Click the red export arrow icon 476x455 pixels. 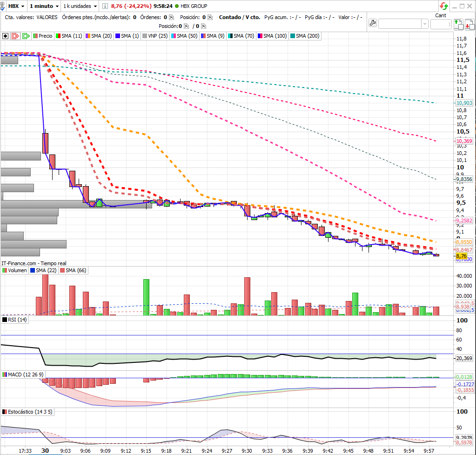(15, 36)
